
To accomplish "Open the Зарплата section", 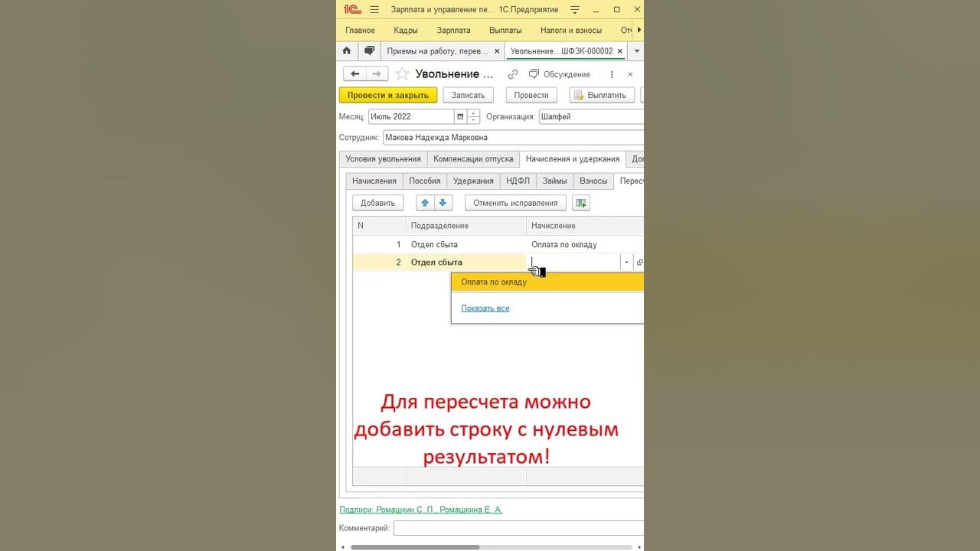I will coord(453,31).
